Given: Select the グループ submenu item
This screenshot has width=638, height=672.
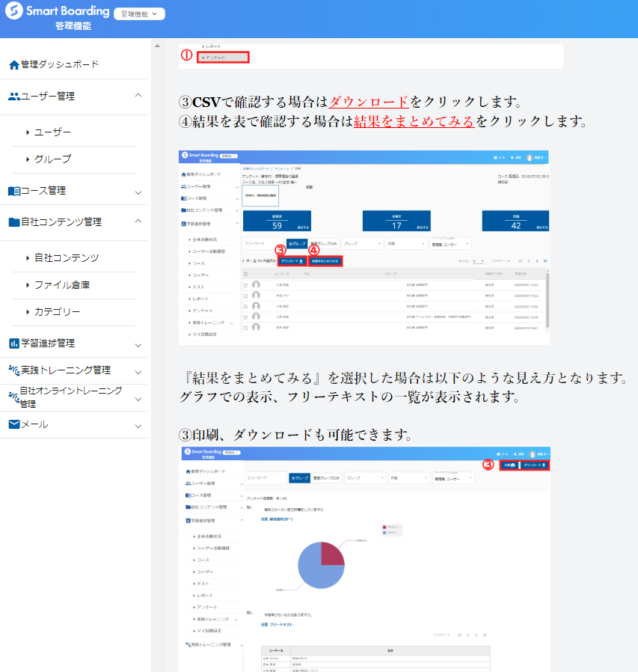Looking at the screenshot, I should point(52,159).
